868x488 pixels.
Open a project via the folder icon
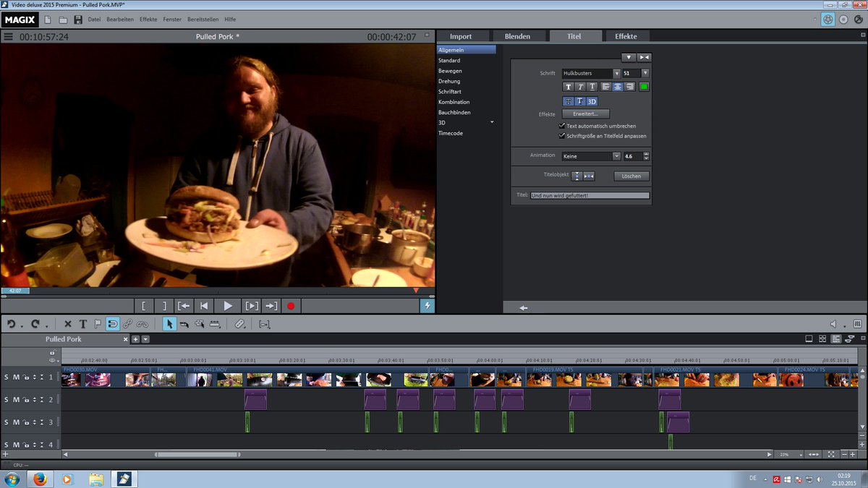click(63, 20)
